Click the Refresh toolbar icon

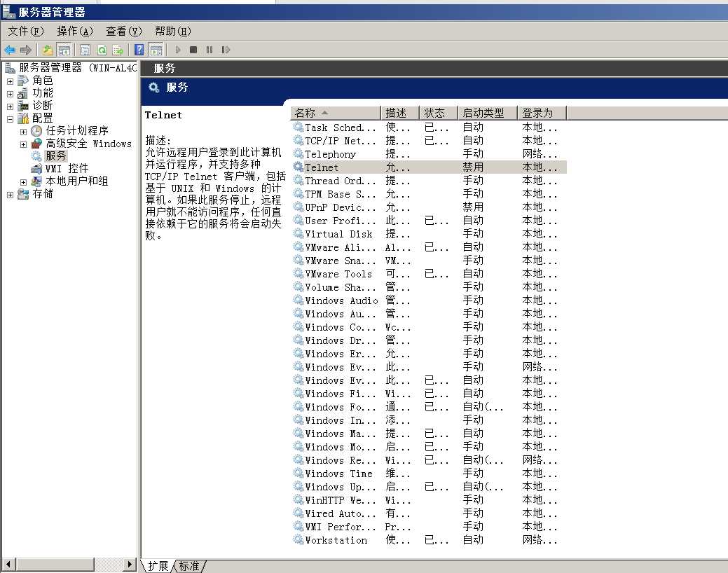(x=102, y=50)
